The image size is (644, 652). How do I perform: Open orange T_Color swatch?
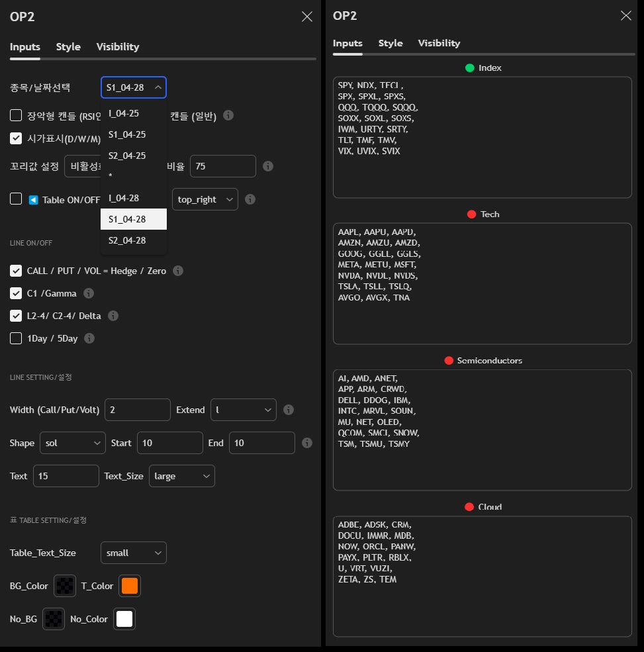tap(130, 586)
